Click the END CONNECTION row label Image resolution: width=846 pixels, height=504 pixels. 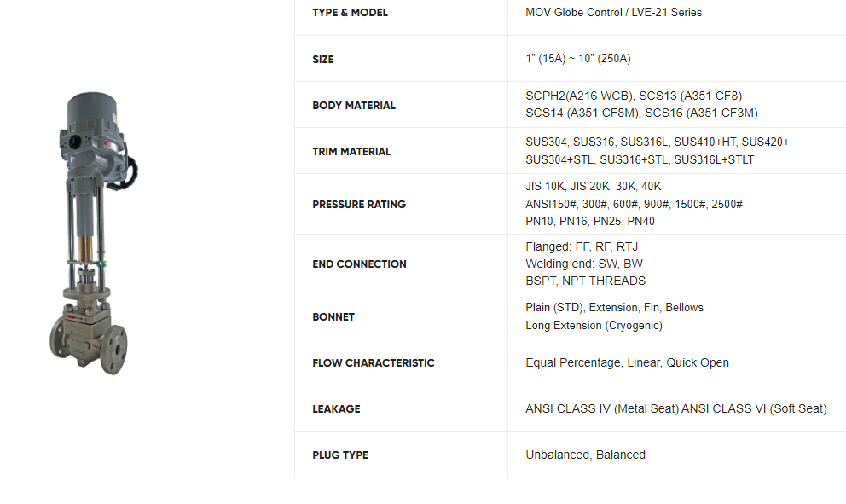point(359,264)
